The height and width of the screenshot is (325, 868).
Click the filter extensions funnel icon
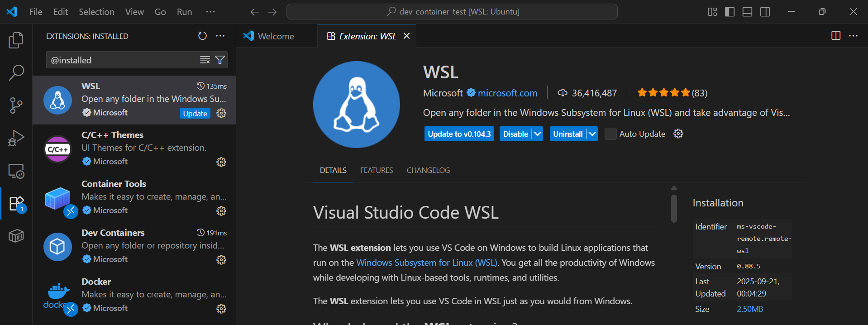(x=220, y=60)
